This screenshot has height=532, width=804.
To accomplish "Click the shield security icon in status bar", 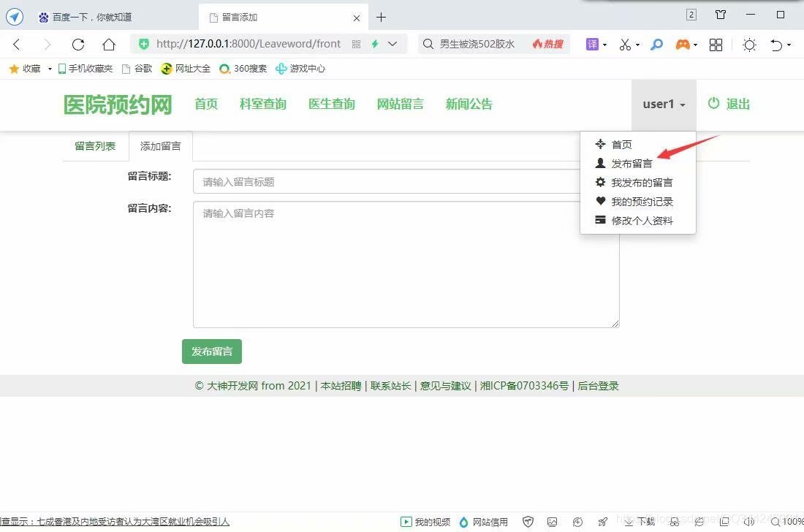I will pyautogui.click(x=528, y=522).
